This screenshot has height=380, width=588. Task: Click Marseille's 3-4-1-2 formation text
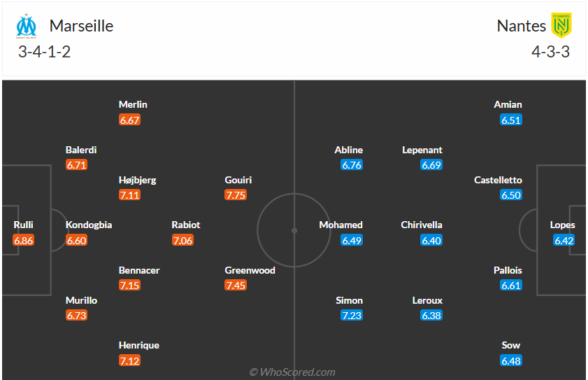[45, 51]
